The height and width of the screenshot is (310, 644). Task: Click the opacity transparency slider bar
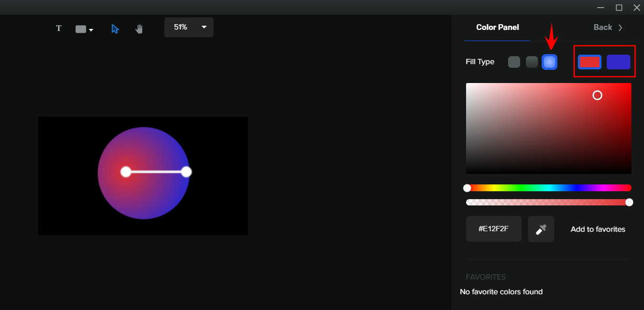(x=548, y=202)
